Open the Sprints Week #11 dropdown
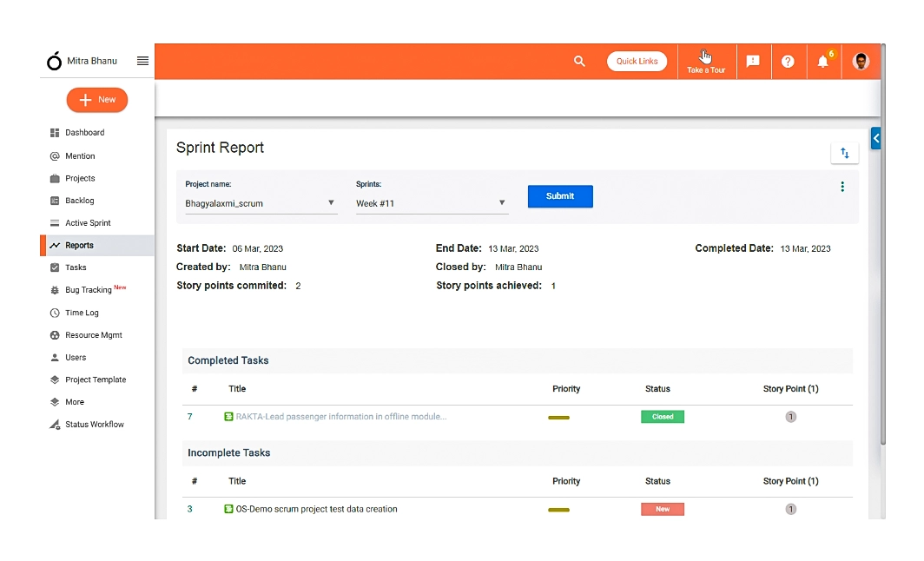The width and height of the screenshot is (924, 561). (432, 202)
